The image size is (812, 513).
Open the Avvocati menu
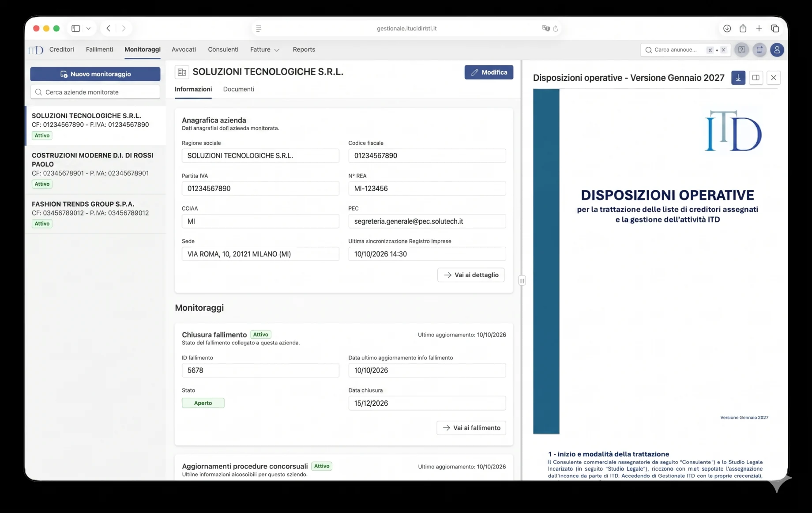coord(184,49)
